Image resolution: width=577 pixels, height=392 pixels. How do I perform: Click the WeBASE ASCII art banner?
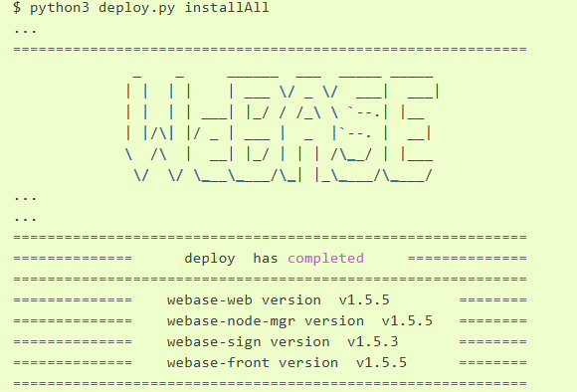click(283, 127)
